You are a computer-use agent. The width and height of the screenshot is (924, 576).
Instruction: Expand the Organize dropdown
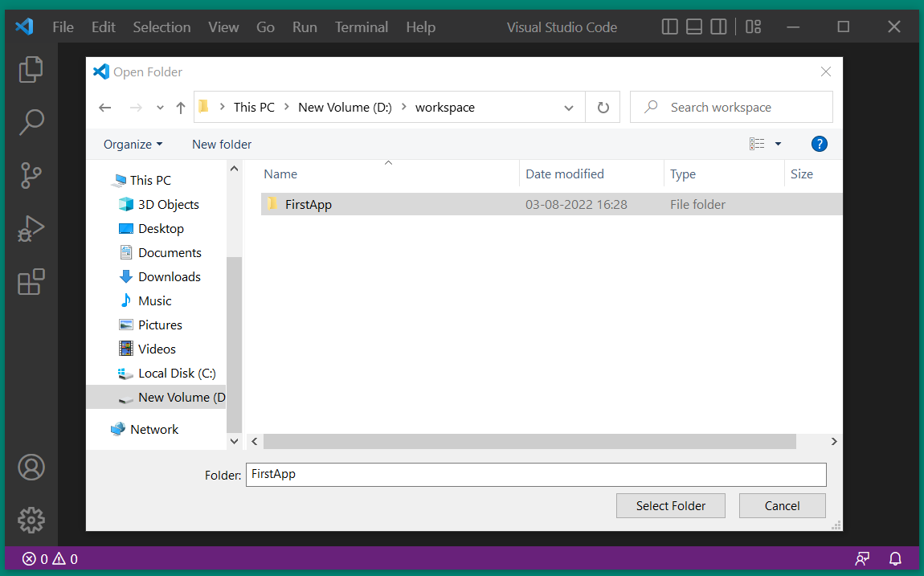[133, 145]
